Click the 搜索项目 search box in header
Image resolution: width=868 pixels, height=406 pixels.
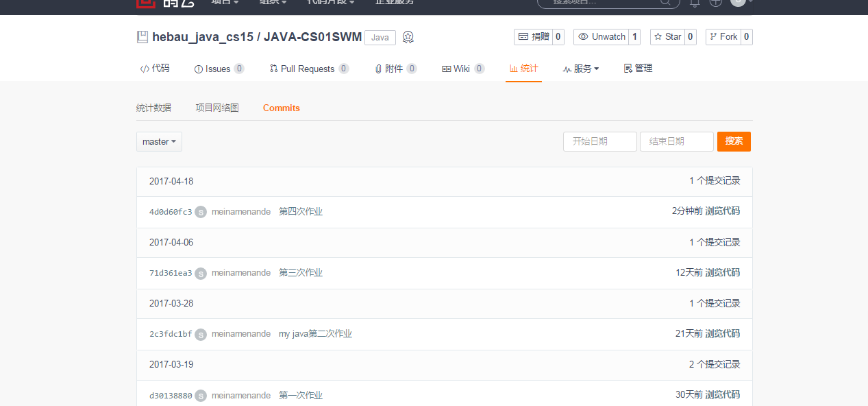tap(608, 2)
